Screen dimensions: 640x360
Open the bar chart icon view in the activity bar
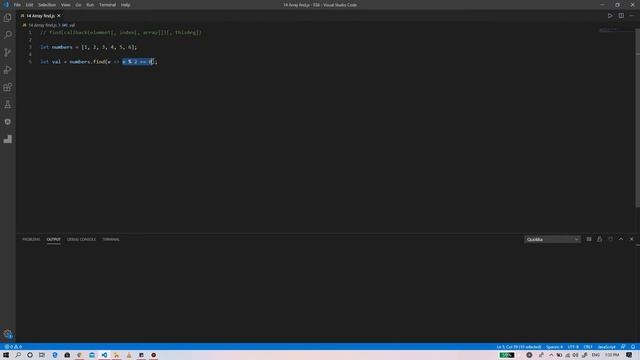(x=8, y=139)
